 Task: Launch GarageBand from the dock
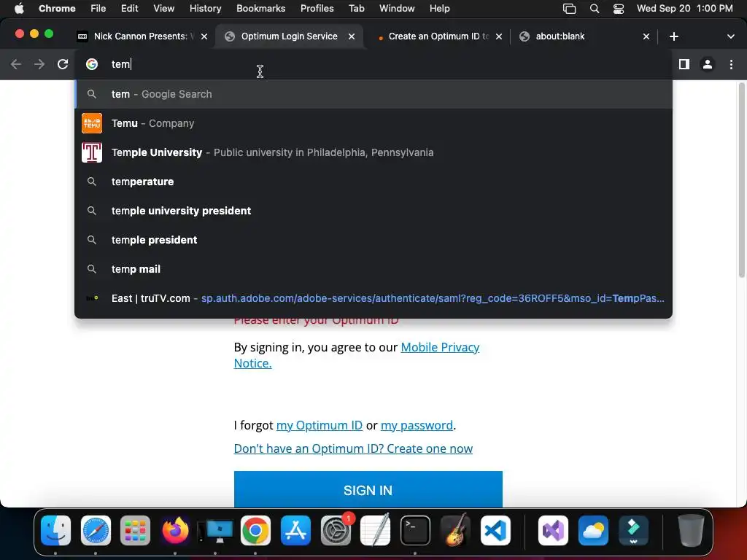[x=455, y=530]
